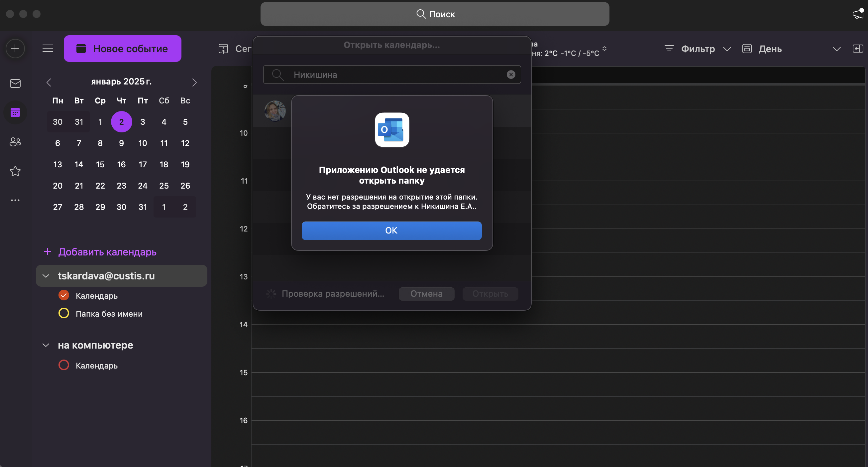The image size is (868, 467).
Task: Click the Фильтр label
Action: (x=698, y=49)
